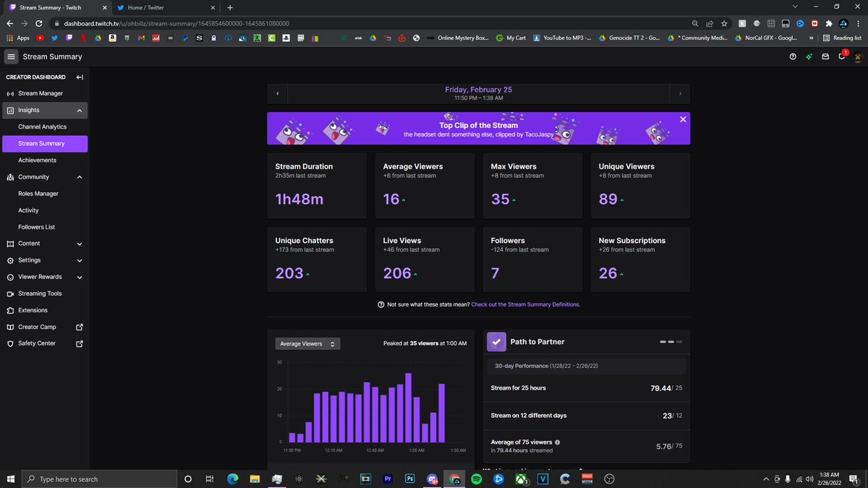Click the Streaming Tools camera icon
868x488 pixels.
[11, 294]
